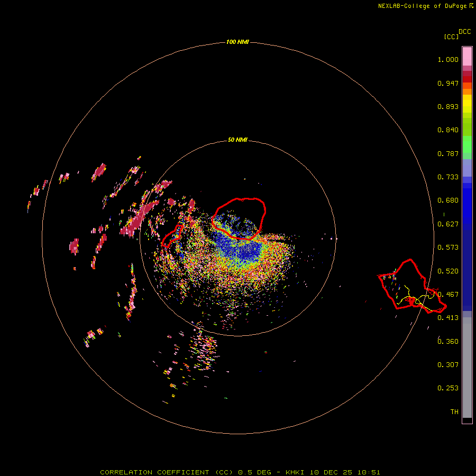The width and height of the screenshot is (476, 476).
Task: Click the small Niihau island outline
Action: point(172,235)
